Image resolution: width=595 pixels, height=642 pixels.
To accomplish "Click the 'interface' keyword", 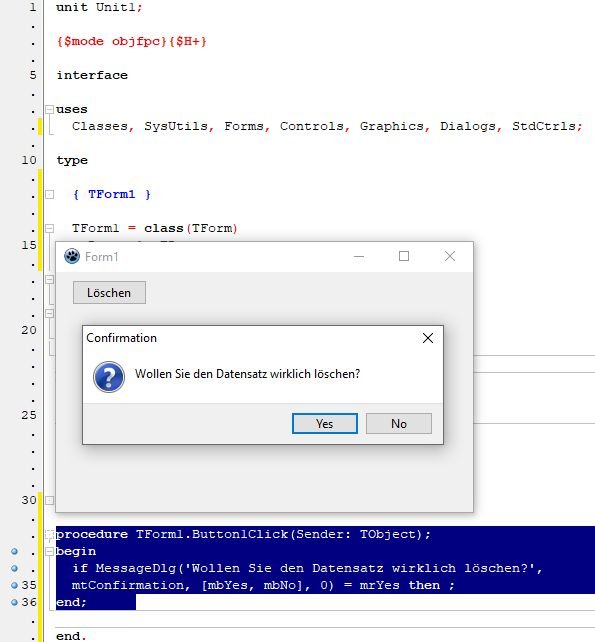I will (92, 75).
